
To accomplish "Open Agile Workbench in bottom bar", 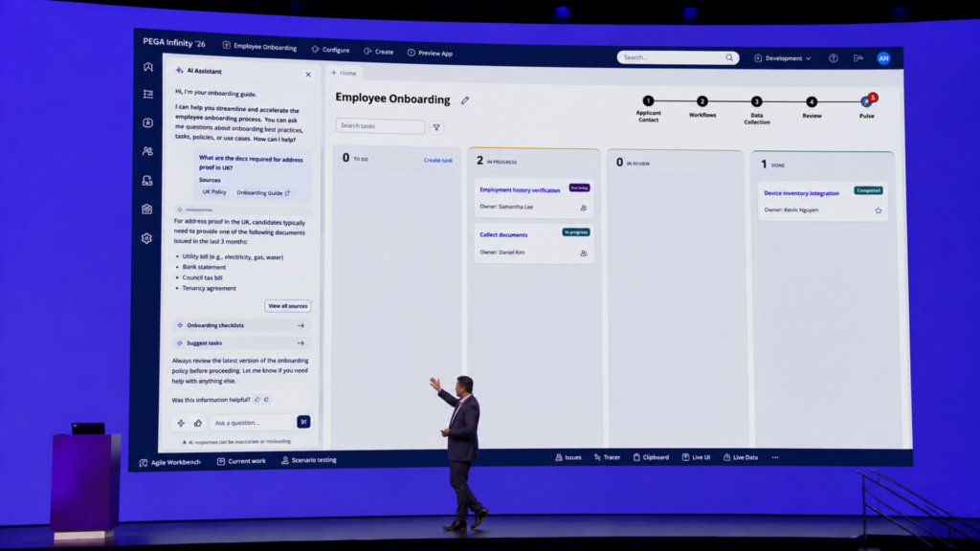I will tap(170, 462).
